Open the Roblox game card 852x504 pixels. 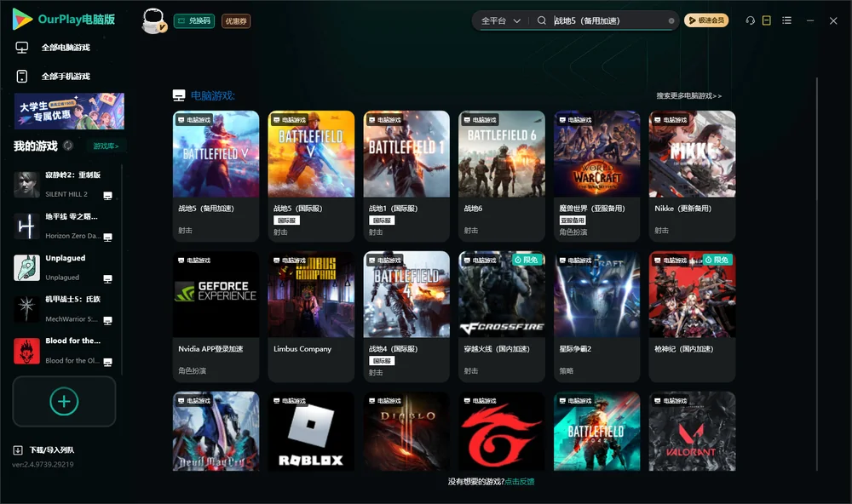[311, 432]
